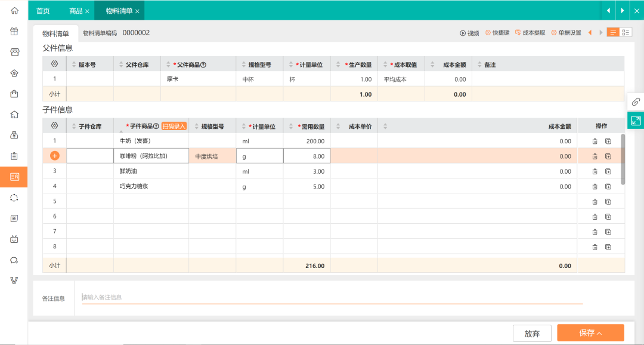Sort the 父件商品 column
Image resolution: width=644 pixels, height=345 pixels.
click(x=168, y=64)
